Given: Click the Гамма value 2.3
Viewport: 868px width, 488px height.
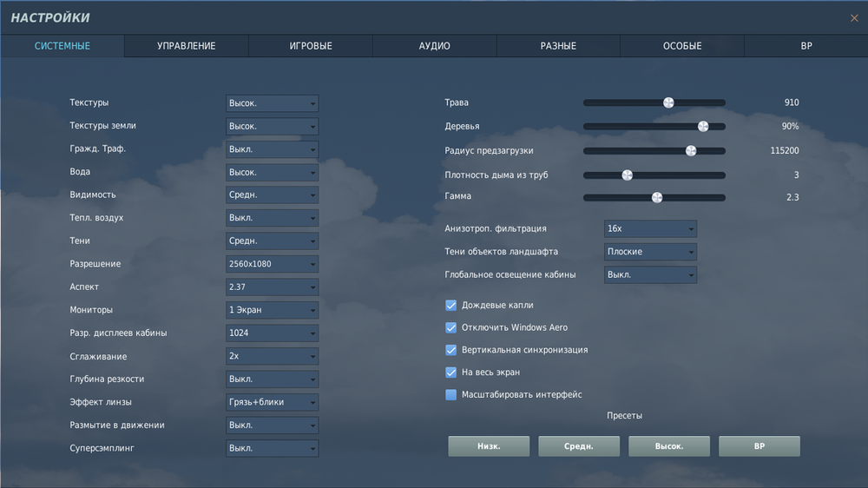Looking at the screenshot, I should (x=792, y=197).
